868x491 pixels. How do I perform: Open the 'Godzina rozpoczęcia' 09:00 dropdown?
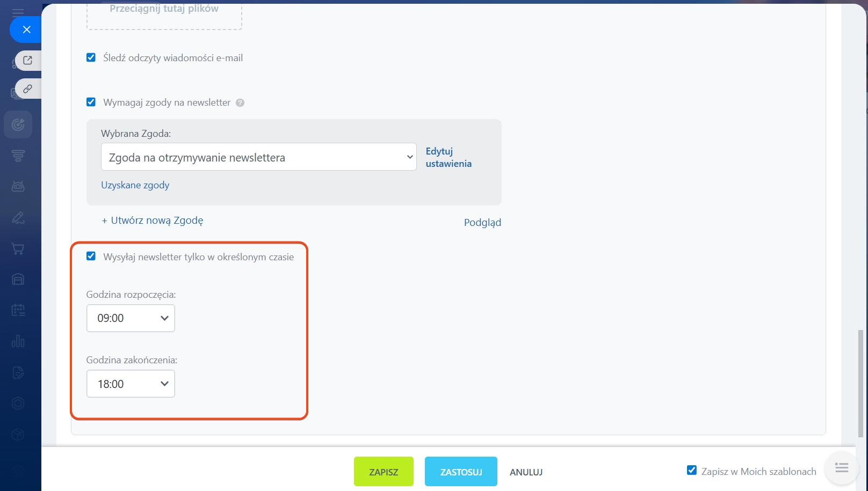click(131, 318)
